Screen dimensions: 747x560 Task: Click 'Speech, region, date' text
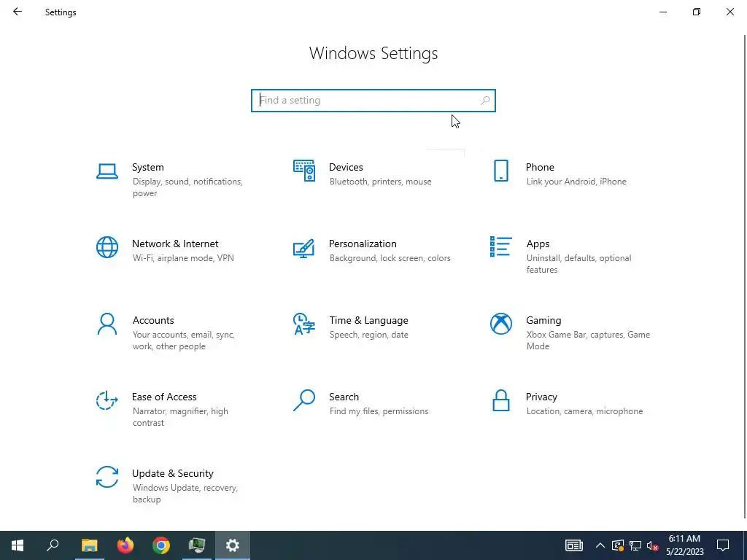368,335
